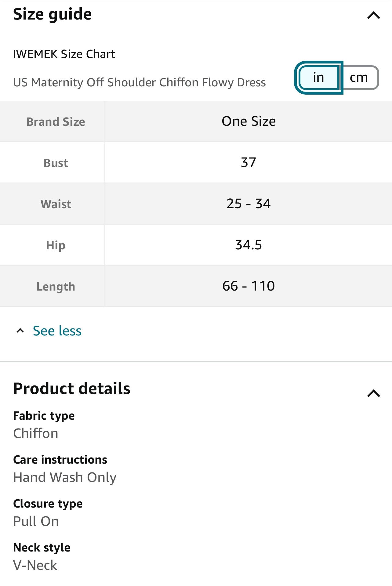Select the One Size column header
Viewport: 392px width, 586px height.
coord(249,121)
